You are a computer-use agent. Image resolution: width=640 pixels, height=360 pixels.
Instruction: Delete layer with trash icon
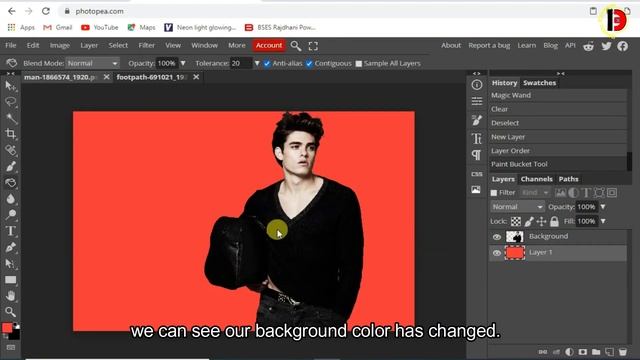pos(622,352)
